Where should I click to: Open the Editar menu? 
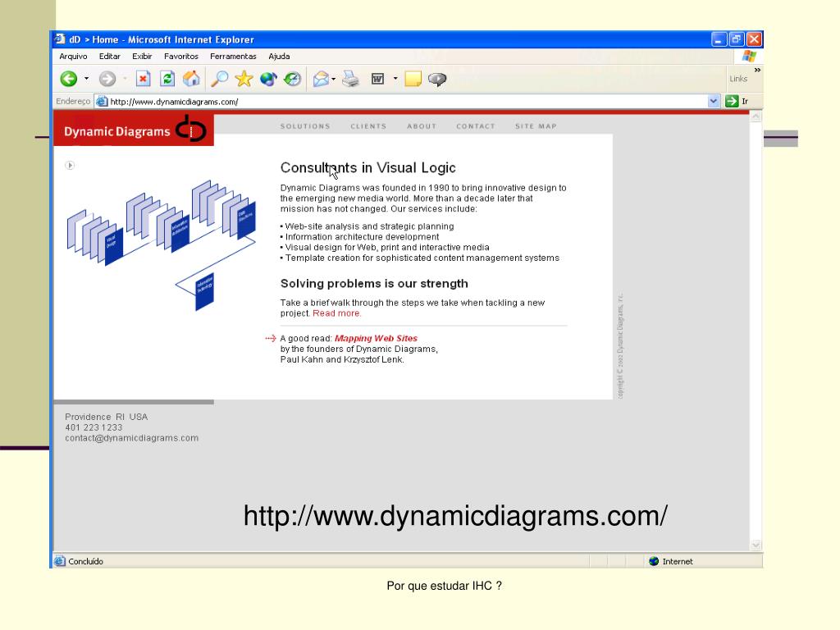(109, 57)
